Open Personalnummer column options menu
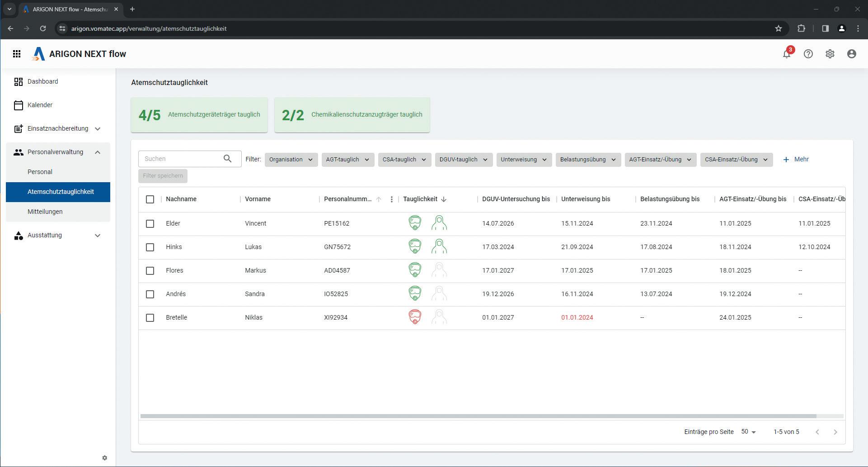868x467 pixels. [x=392, y=199]
